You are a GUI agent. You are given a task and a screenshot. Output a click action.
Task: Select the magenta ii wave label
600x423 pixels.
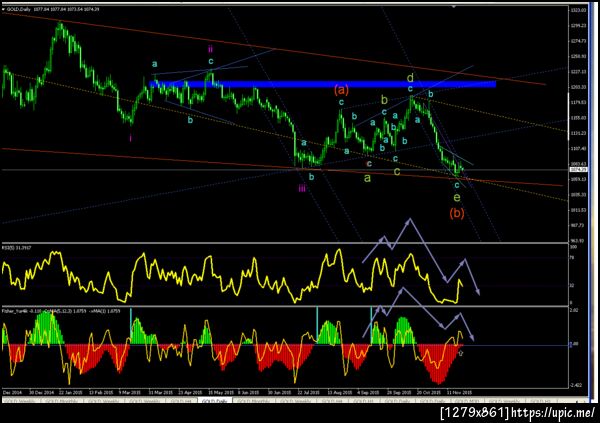click(210, 49)
